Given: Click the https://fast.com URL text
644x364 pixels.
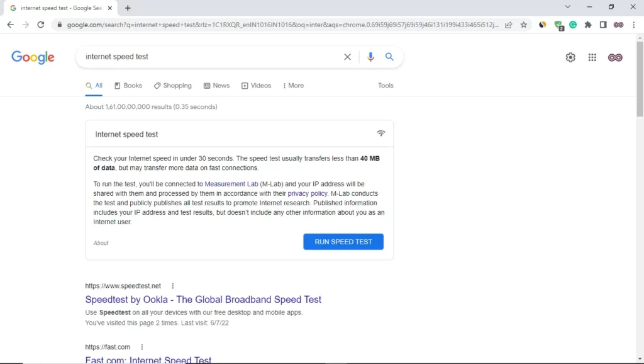Looking at the screenshot, I should pyautogui.click(x=108, y=347).
